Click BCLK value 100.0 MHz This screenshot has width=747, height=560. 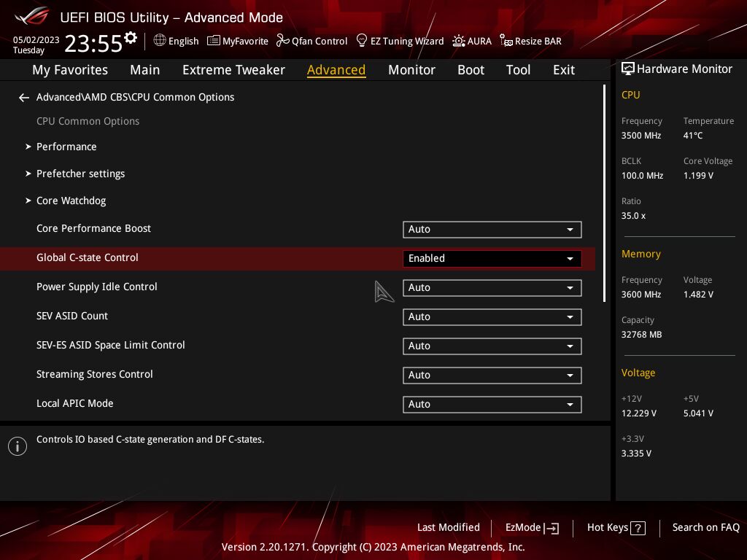pyautogui.click(x=642, y=176)
